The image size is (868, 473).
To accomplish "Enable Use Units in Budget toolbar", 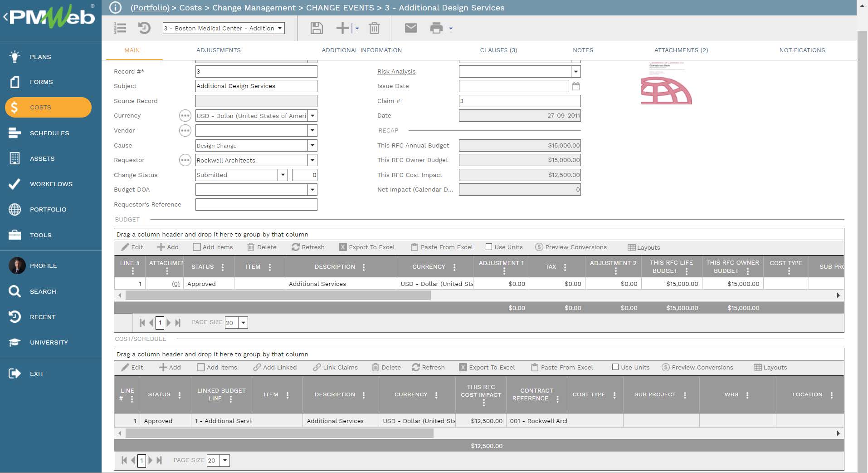I will [x=489, y=247].
